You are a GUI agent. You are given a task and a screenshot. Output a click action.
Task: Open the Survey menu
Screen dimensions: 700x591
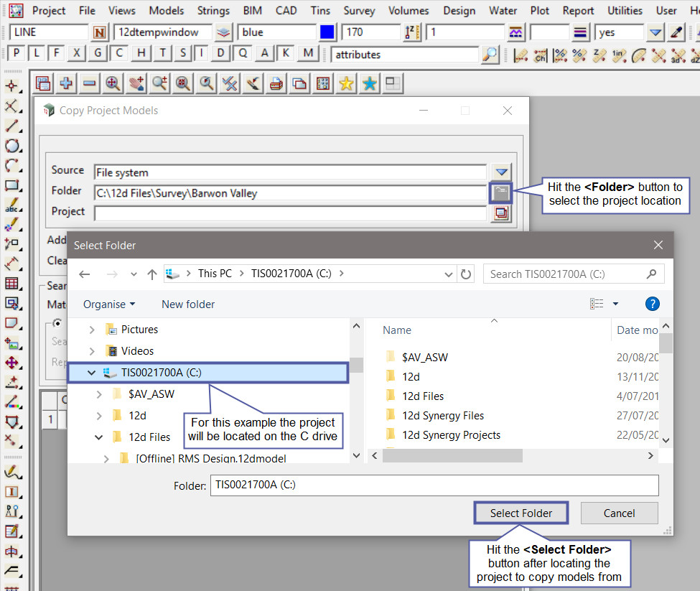point(359,10)
